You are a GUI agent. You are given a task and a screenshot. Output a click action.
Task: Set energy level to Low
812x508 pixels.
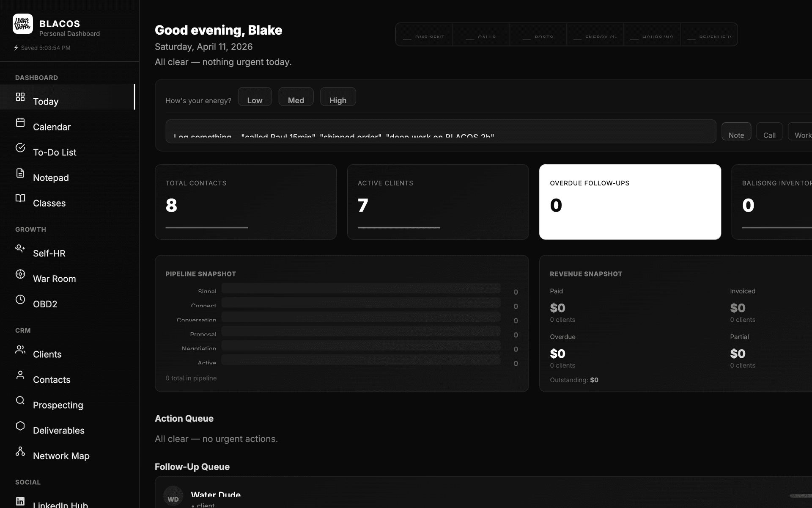click(x=255, y=97)
